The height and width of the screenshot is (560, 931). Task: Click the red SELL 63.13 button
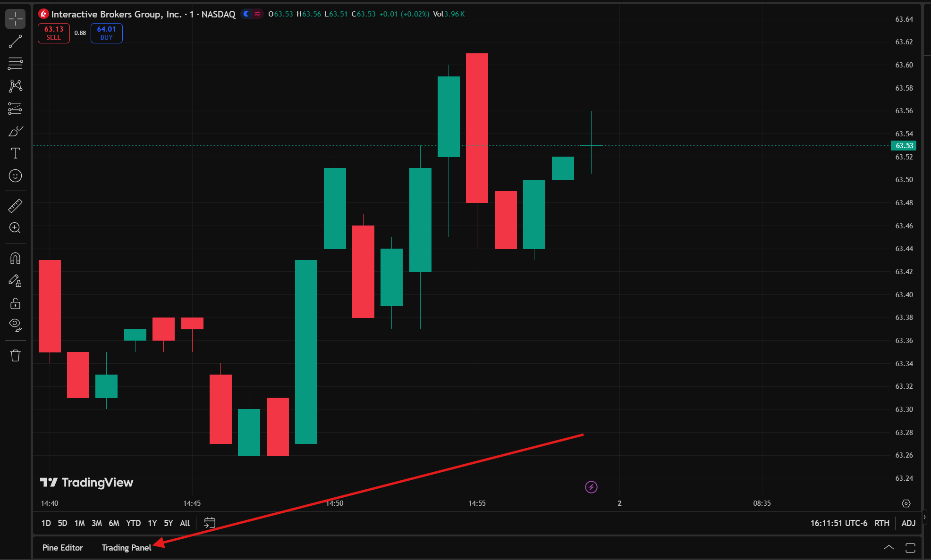[x=54, y=33]
